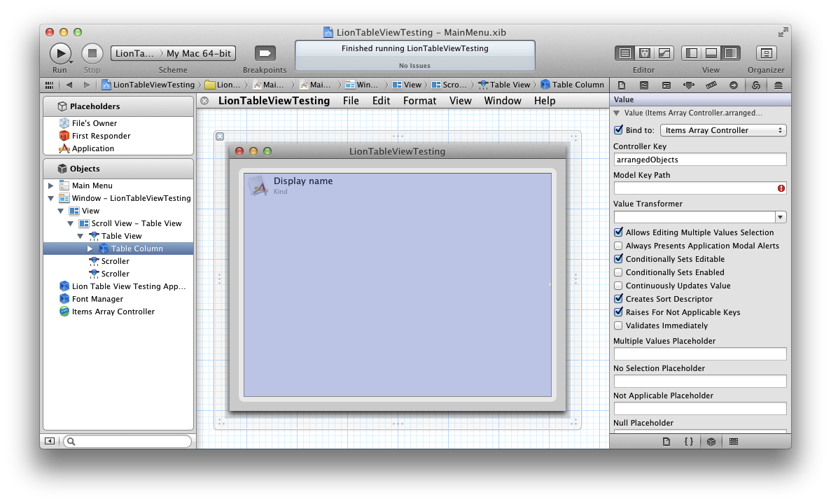Open the Quick Help inspector
Viewport: 831px width, 504px height.
pos(644,85)
